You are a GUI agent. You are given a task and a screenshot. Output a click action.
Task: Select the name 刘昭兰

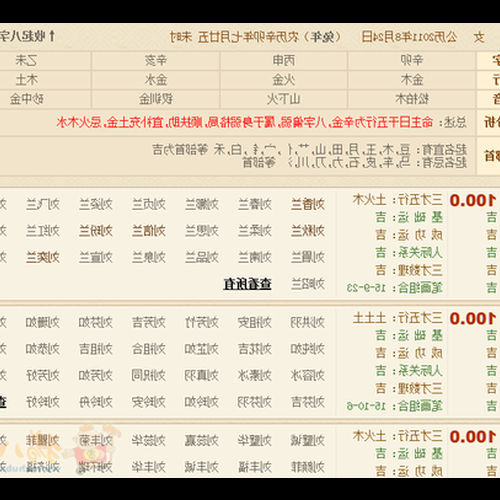click(x=308, y=284)
